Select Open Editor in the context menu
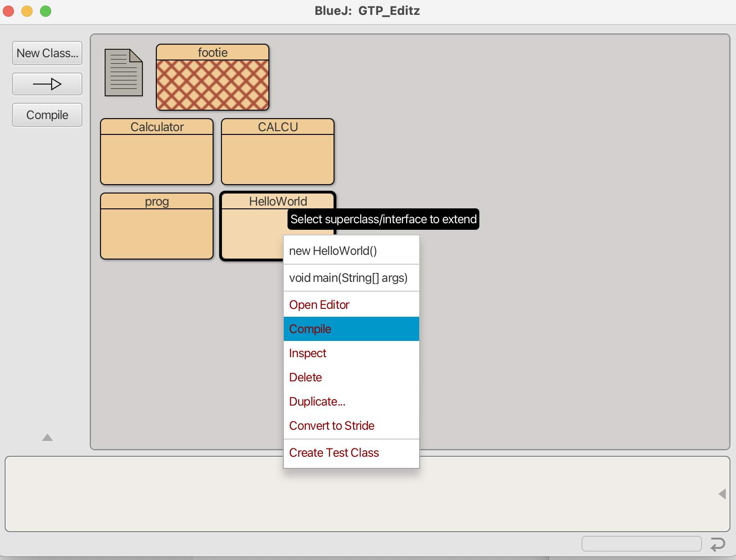Viewport: 736px width, 560px height. tap(351, 305)
